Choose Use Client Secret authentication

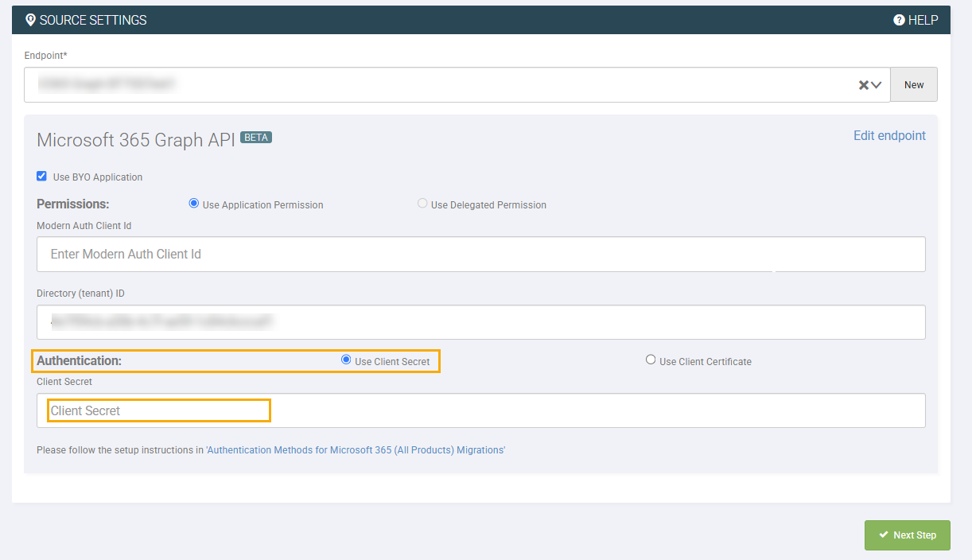click(x=346, y=360)
